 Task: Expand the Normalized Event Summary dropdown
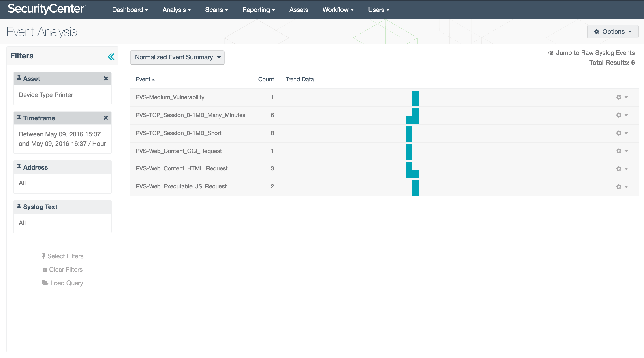177,57
